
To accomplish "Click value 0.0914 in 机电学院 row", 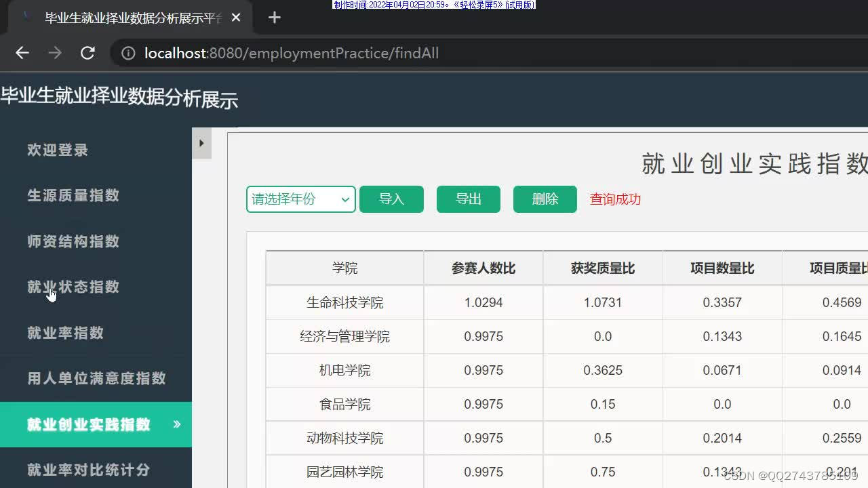I will [x=842, y=370].
